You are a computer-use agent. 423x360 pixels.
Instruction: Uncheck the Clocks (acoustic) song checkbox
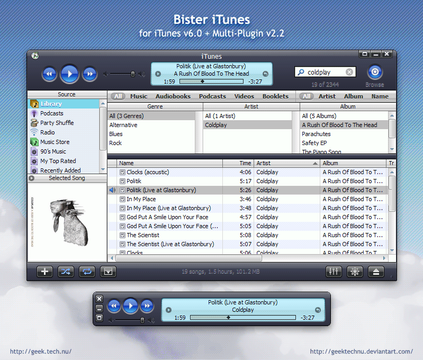click(122, 172)
